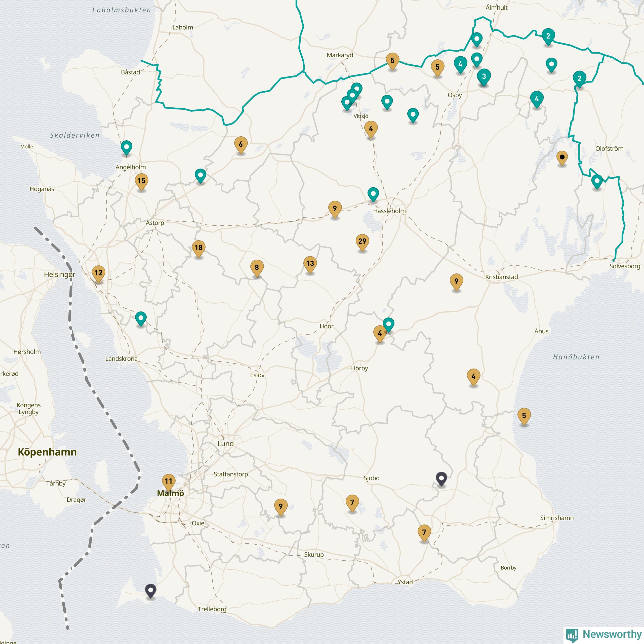Click the orange cluster marker labeled 29
This screenshot has height=644, width=644.
(x=362, y=242)
